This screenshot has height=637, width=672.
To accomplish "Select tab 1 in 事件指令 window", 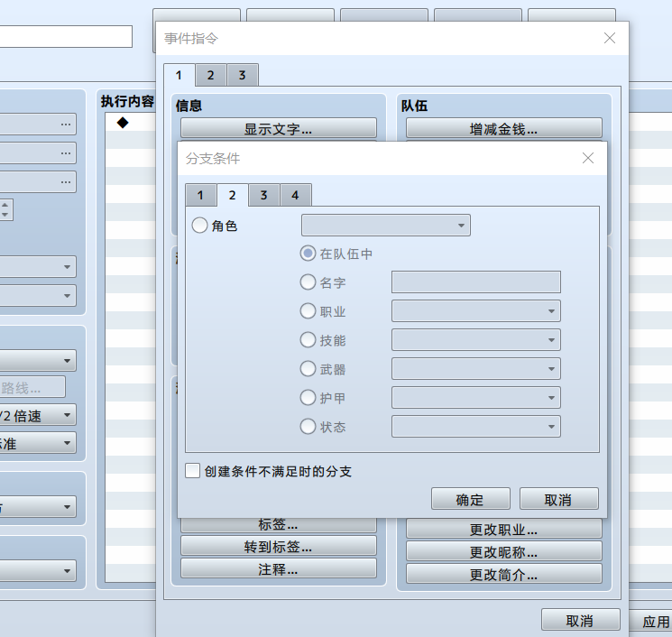I will pos(180,75).
